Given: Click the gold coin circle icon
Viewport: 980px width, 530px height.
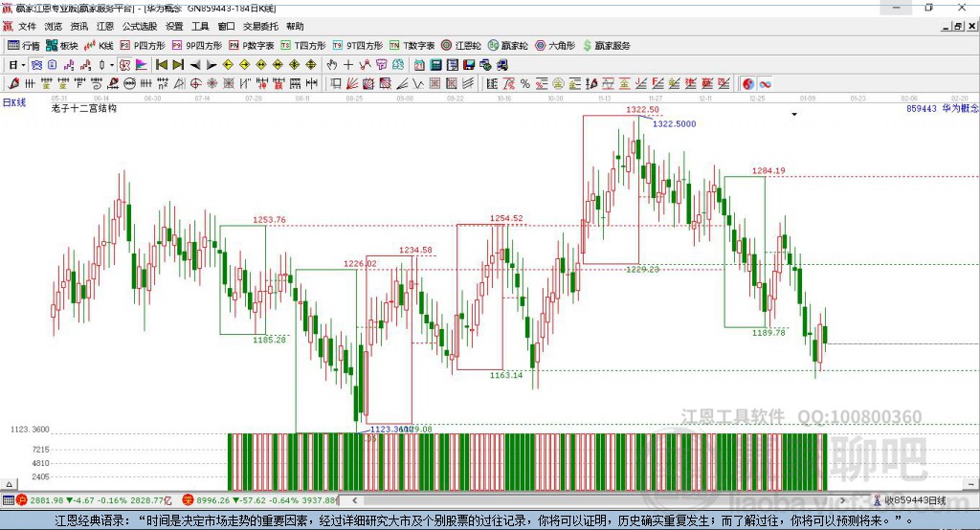Looking at the screenshot, I should 558,84.
